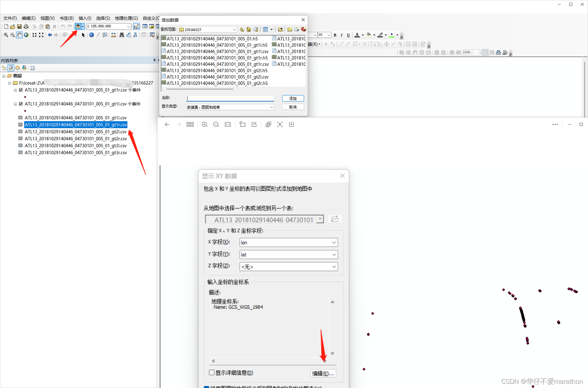This screenshot has width=588, height=388.
Task: Click the 编辑(E) button in XY dialog
Action: pos(323,373)
